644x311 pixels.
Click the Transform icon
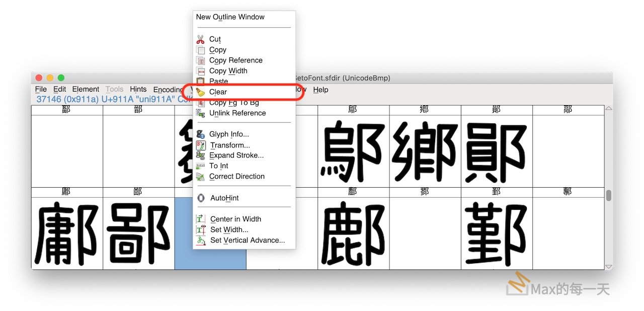point(200,145)
